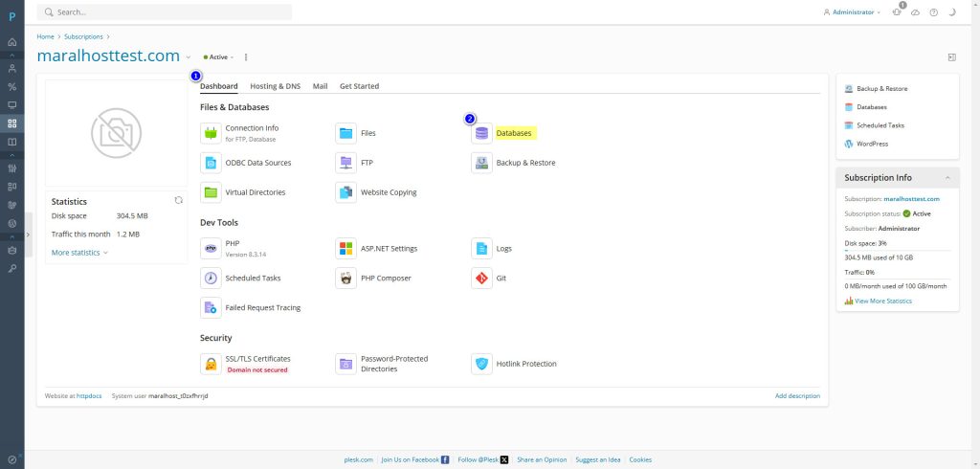Refresh the Statistics panel

(x=179, y=200)
